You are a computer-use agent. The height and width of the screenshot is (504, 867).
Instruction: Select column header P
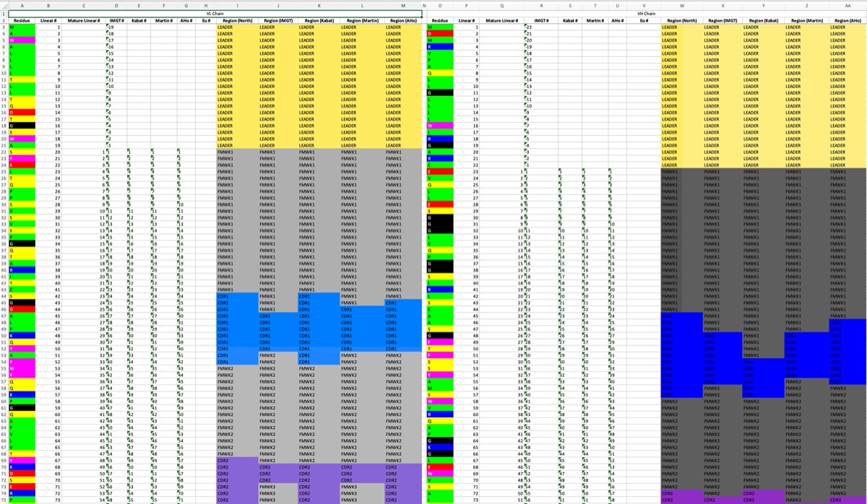click(467, 5)
